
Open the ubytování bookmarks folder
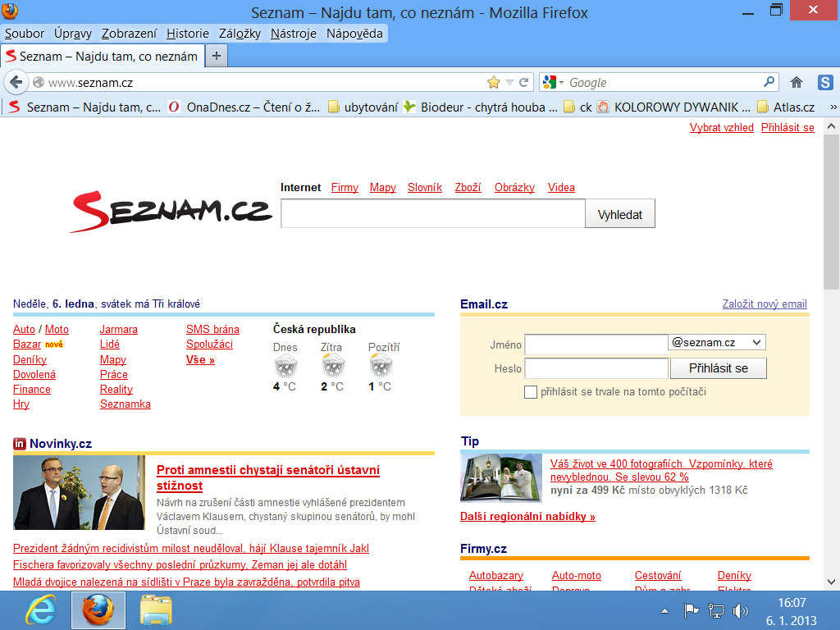coord(363,107)
